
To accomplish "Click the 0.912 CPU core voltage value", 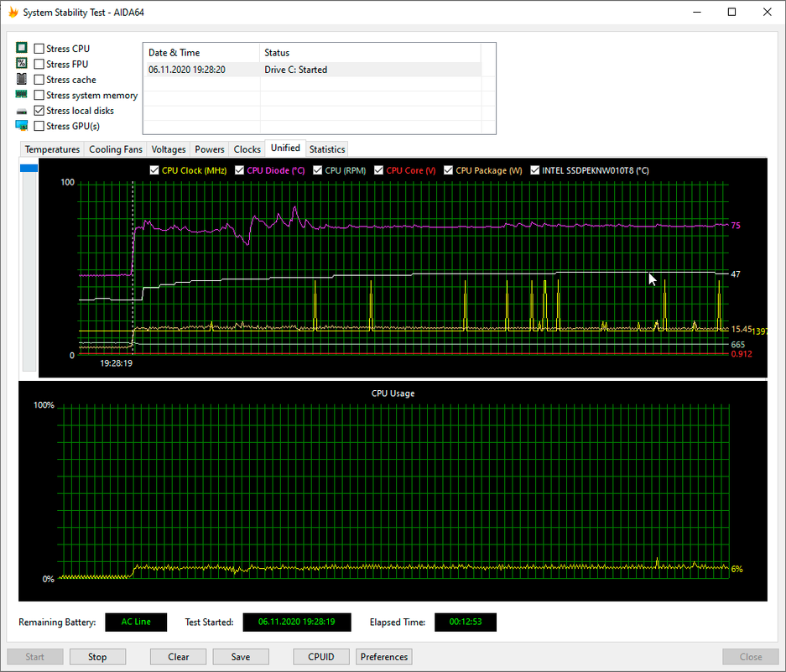I will 742,354.
